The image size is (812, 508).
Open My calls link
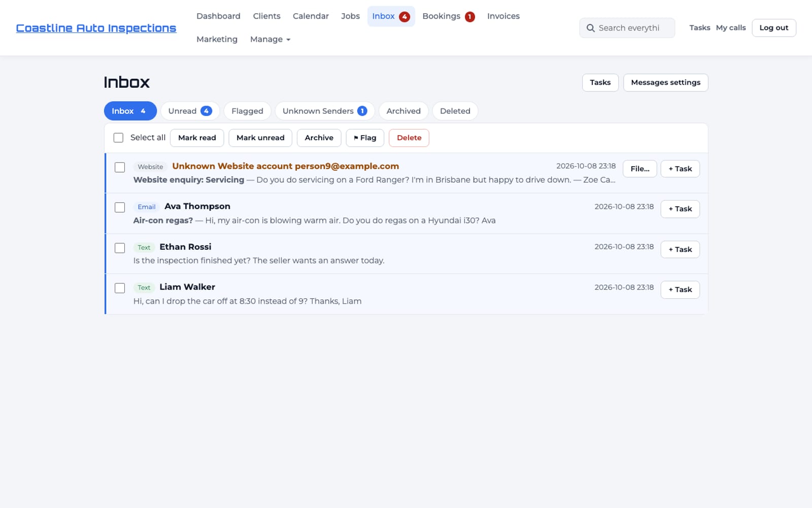point(731,28)
